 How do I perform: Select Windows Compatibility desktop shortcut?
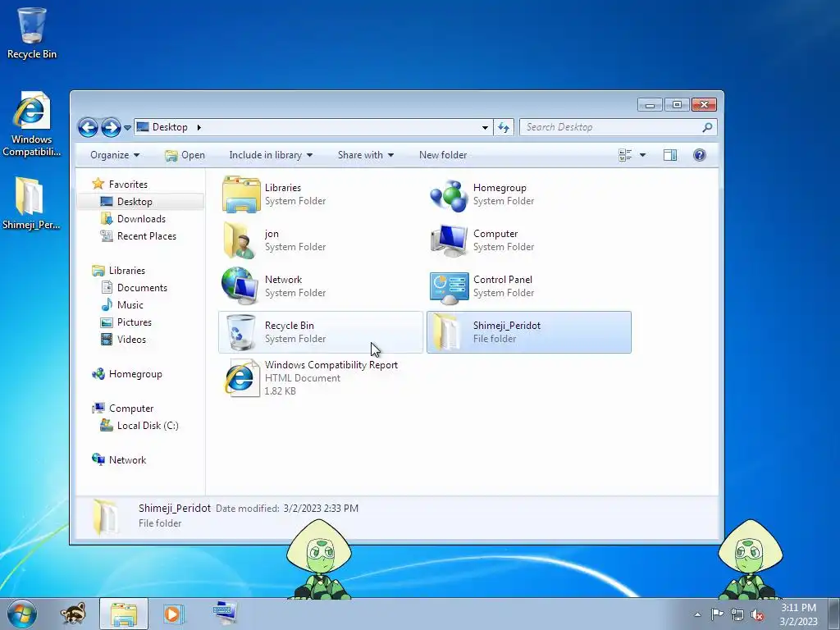(32, 125)
